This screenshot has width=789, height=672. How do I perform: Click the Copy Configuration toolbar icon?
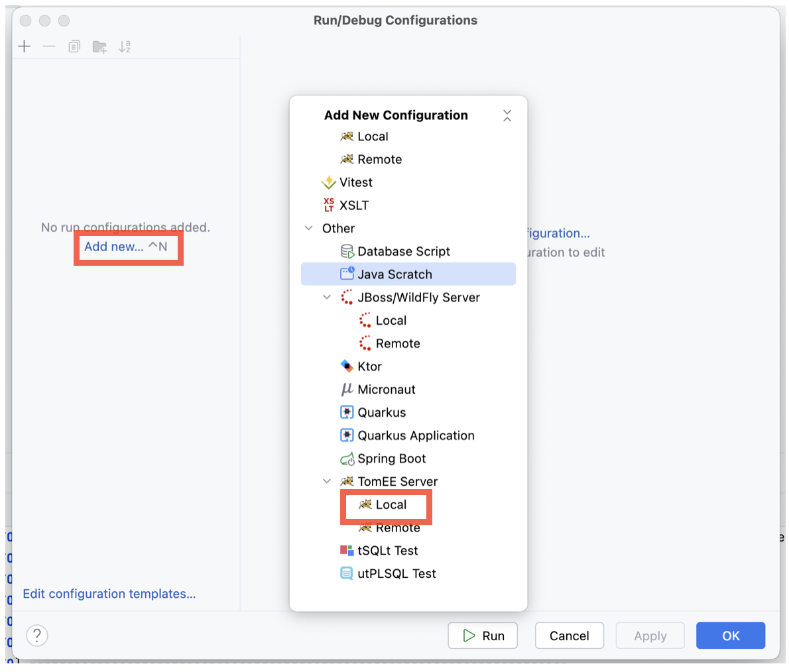(74, 47)
